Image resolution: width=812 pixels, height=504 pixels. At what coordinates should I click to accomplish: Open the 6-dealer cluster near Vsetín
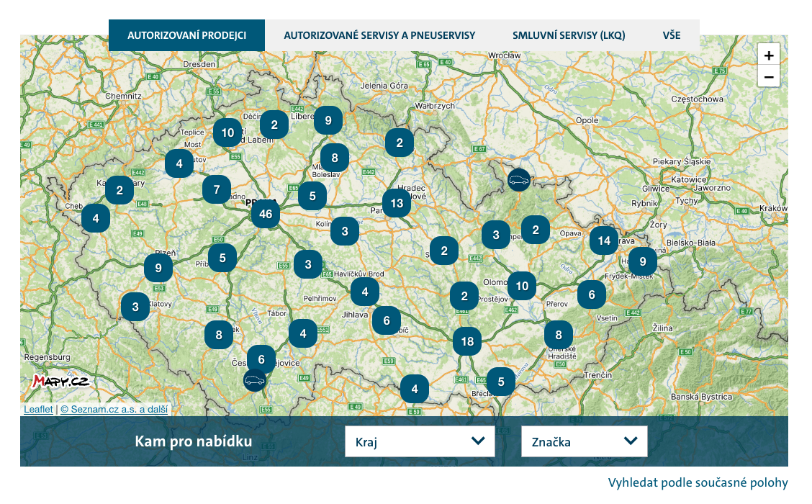[x=592, y=294]
